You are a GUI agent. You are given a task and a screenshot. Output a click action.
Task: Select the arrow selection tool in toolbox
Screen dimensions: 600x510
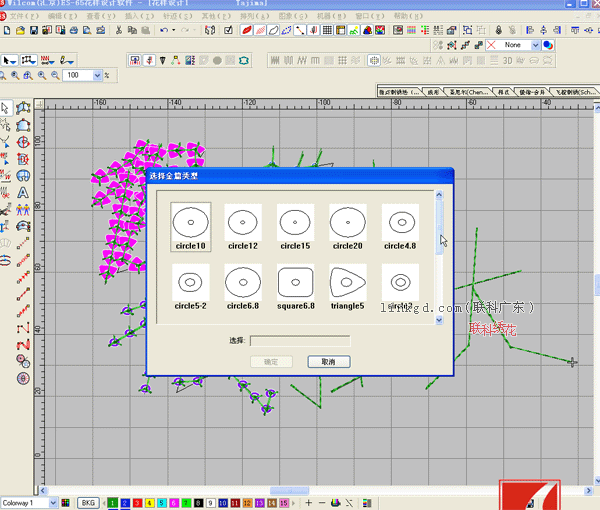point(6,108)
